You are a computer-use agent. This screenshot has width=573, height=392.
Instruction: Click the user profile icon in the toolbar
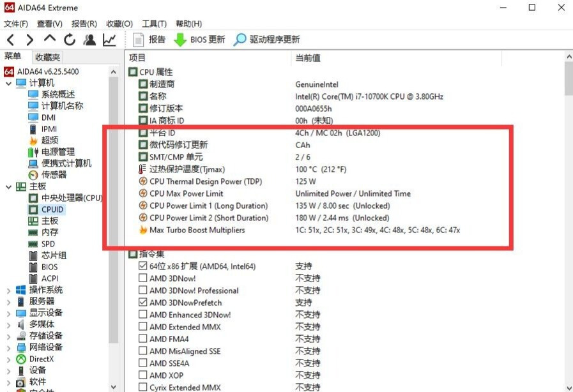(x=89, y=39)
